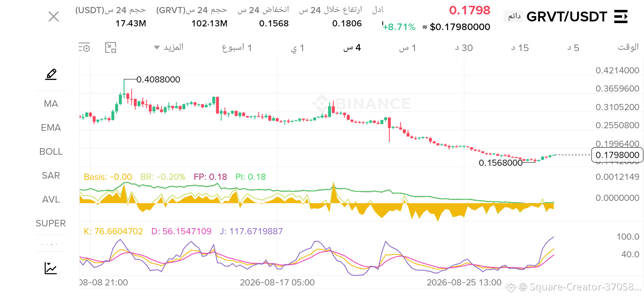The width and height of the screenshot is (644, 297).
Task: Click the 0.4088000 high price label
Action: click(158, 80)
